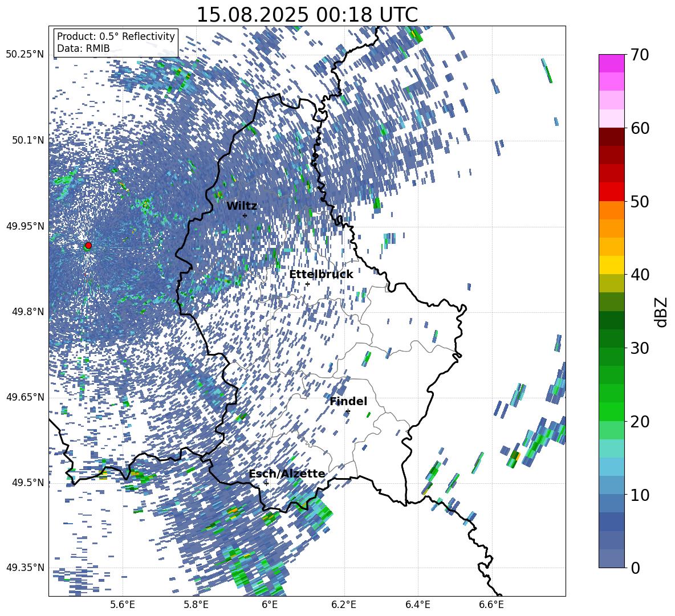This screenshot has height=616, width=675.
Task: Click the Wiltz city label
Action: pos(242,206)
